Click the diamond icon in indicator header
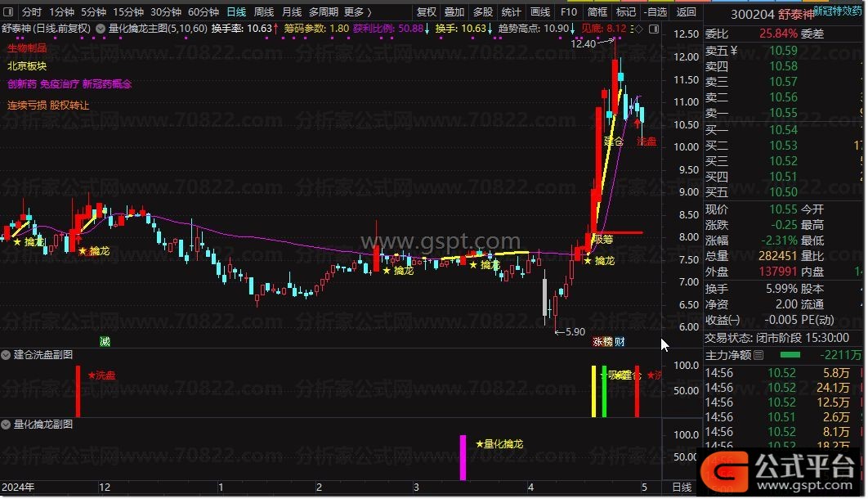The height and width of the screenshot is (499, 868). [x=639, y=29]
